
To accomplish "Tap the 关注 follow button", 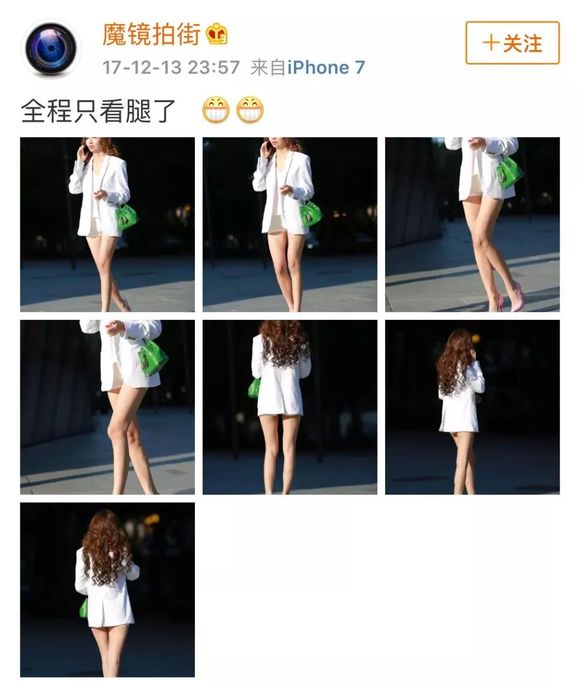I will point(512,43).
